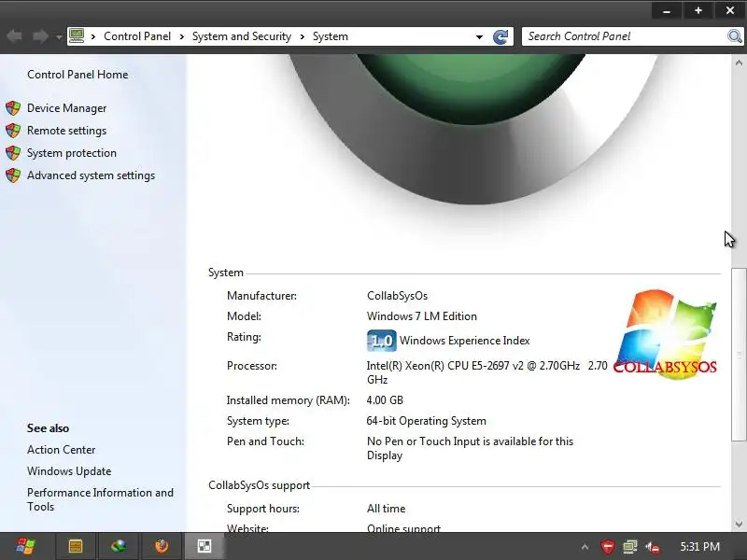Image resolution: width=747 pixels, height=560 pixels.
Task: Open recent pages dropdown arrow beside Forward
Action: pyautogui.click(x=59, y=36)
